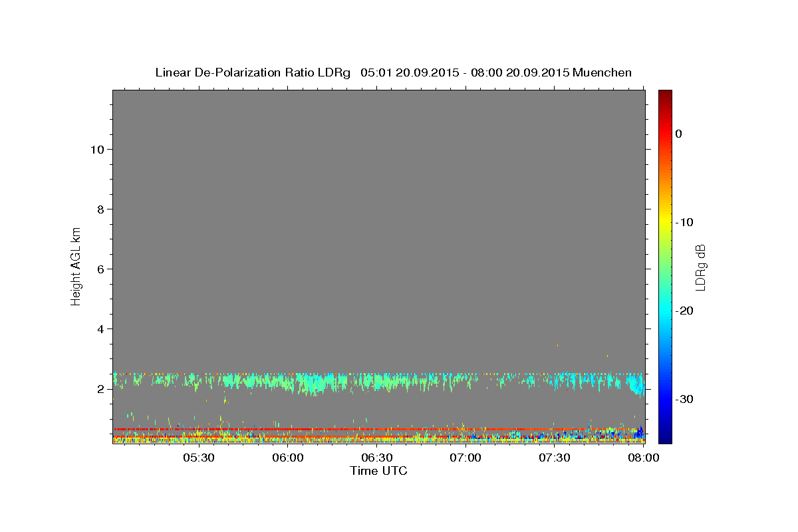Click the 06:00 time tick label
The width and height of the screenshot is (798, 532).
(x=288, y=458)
